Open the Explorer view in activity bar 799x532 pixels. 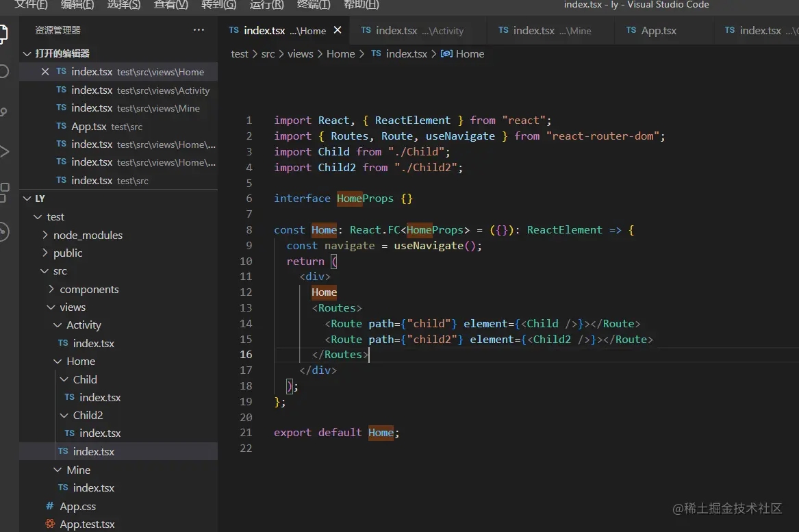(3, 32)
